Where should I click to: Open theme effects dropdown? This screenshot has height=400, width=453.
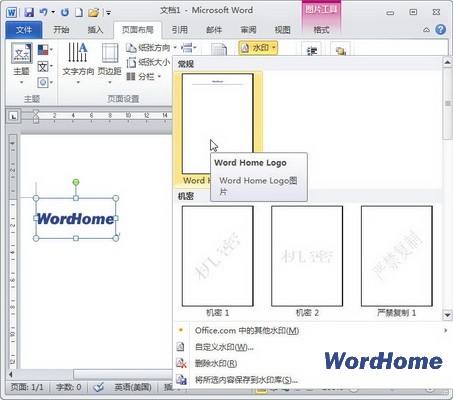[x=45, y=82]
